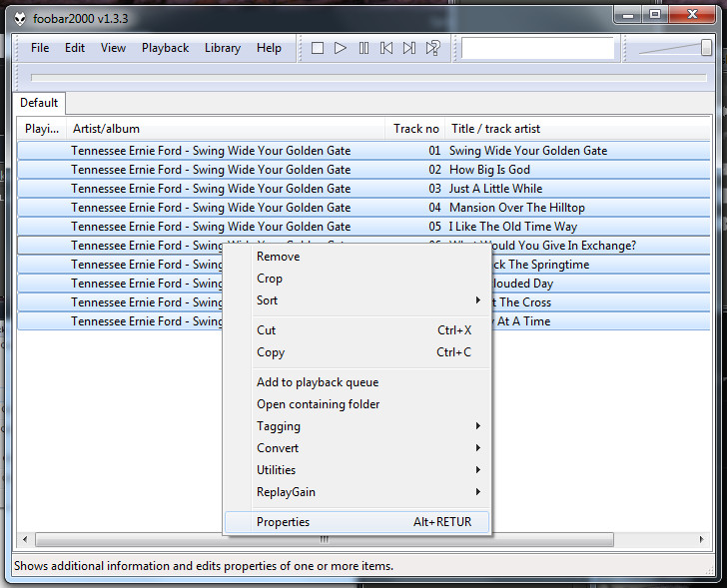Open the View menu
This screenshot has width=727, height=588.
point(113,48)
